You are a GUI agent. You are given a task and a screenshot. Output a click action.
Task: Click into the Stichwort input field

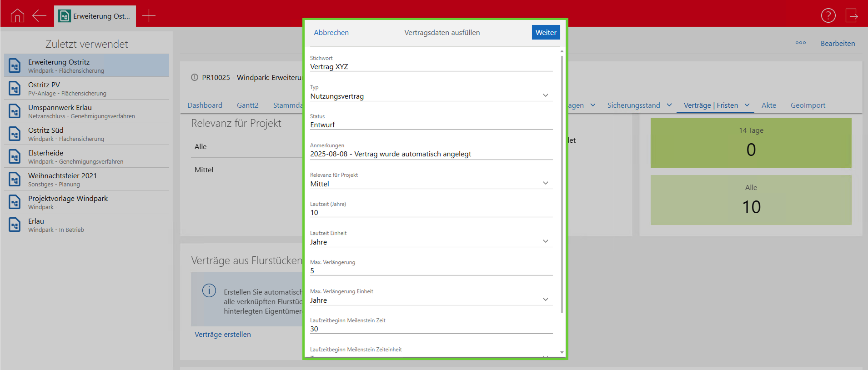431,67
